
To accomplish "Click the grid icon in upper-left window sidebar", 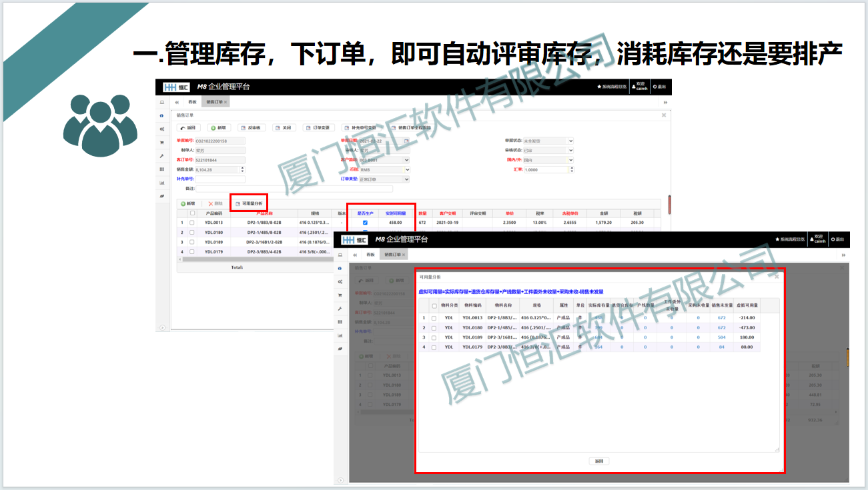I will click(162, 169).
